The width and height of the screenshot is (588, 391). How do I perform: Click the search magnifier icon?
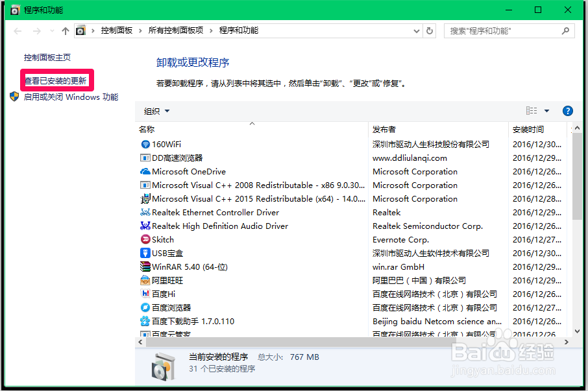[565, 30]
